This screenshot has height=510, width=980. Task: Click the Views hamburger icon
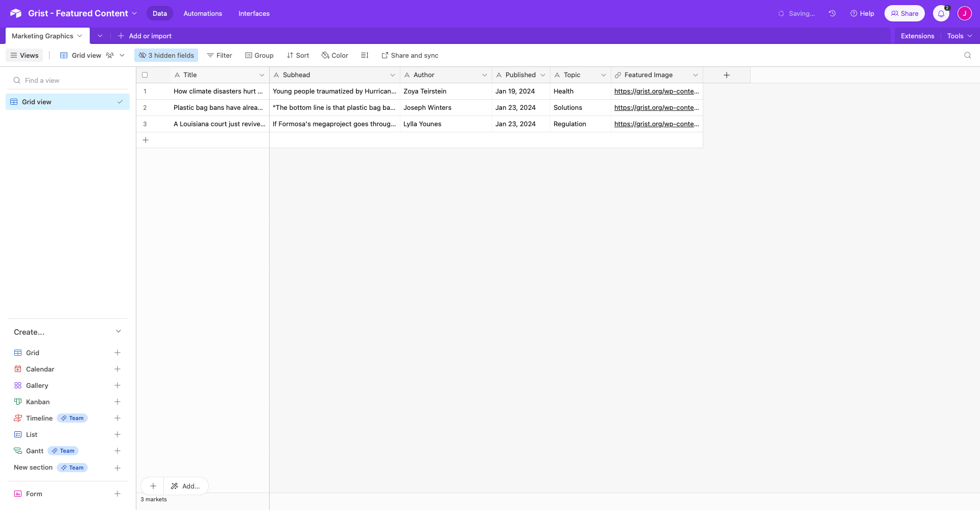tap(14, 55)
